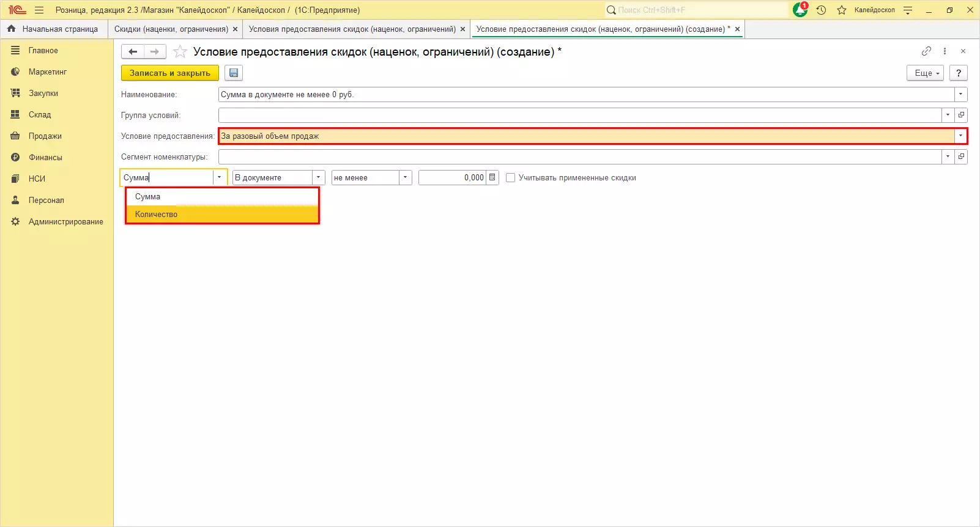Open notifications bell icon
The image size is (980, 527).
[800, 10]
